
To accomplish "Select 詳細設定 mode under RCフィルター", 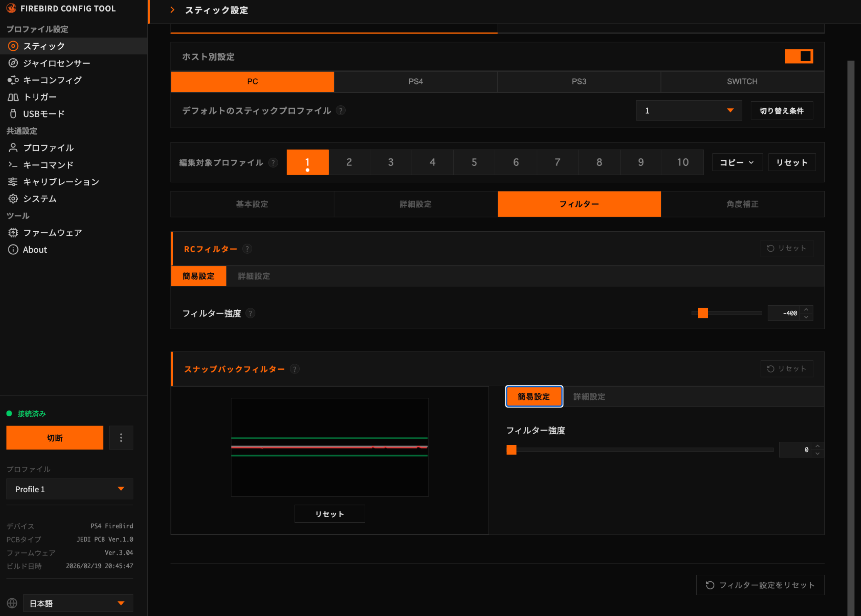I will [x=254, y=276].
